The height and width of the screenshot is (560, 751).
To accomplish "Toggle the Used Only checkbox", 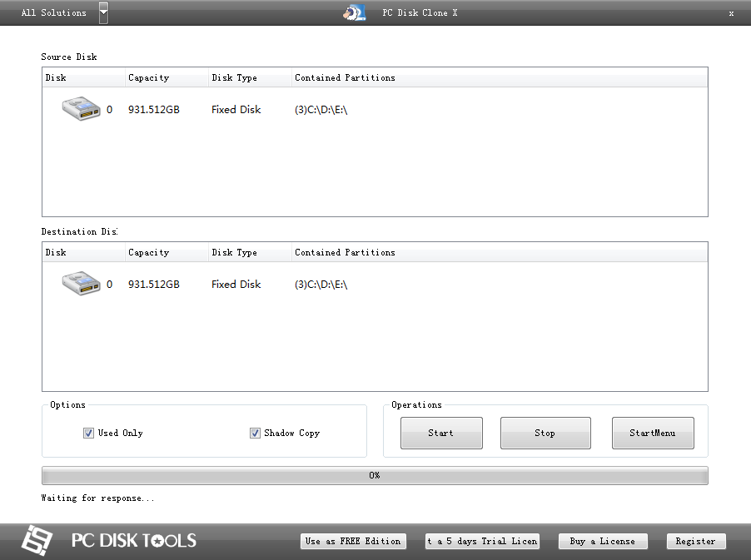I will [x=88, y=434].
